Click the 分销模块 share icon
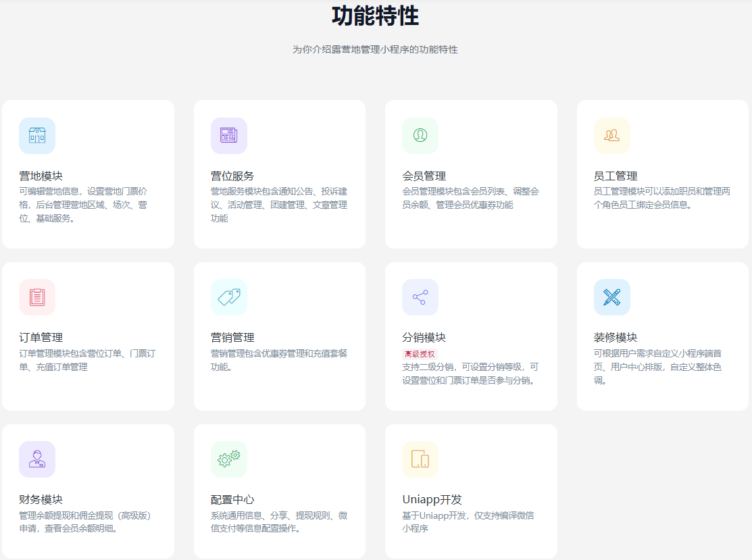 tap(420, 297)
